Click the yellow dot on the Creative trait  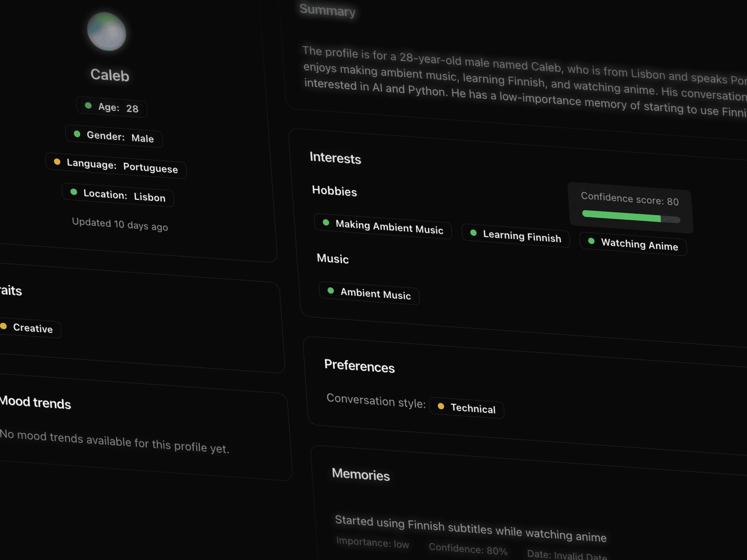click(4, 326)
